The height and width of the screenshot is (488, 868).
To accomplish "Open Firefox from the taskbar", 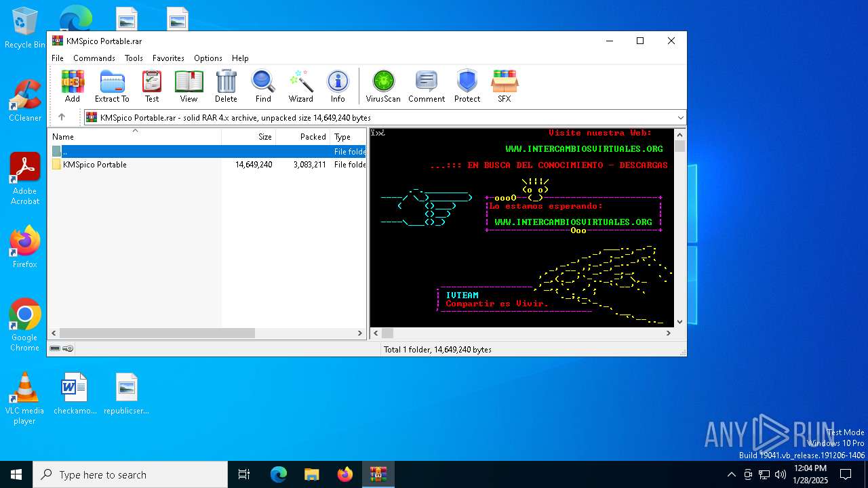I will (x=345, y=474).
